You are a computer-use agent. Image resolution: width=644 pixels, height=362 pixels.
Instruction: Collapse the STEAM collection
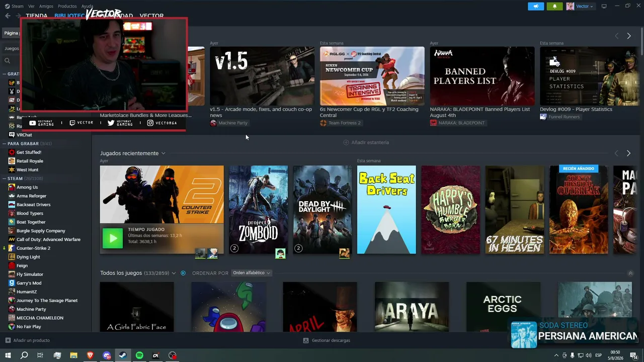pyautogui.click(x=5, y=178)
